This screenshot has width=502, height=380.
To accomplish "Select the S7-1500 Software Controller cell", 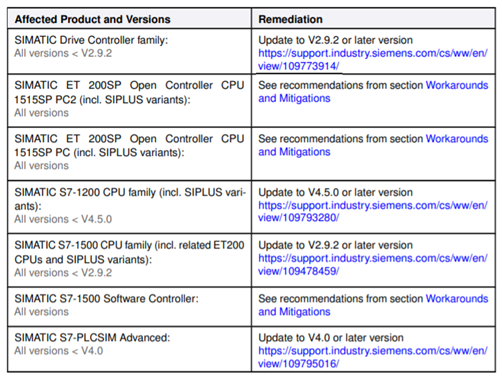I will (x=129, y=307).
